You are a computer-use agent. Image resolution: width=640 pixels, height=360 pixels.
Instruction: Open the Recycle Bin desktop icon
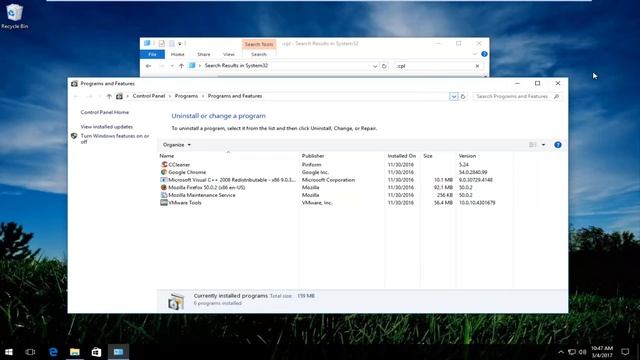[x=14, y=16]
